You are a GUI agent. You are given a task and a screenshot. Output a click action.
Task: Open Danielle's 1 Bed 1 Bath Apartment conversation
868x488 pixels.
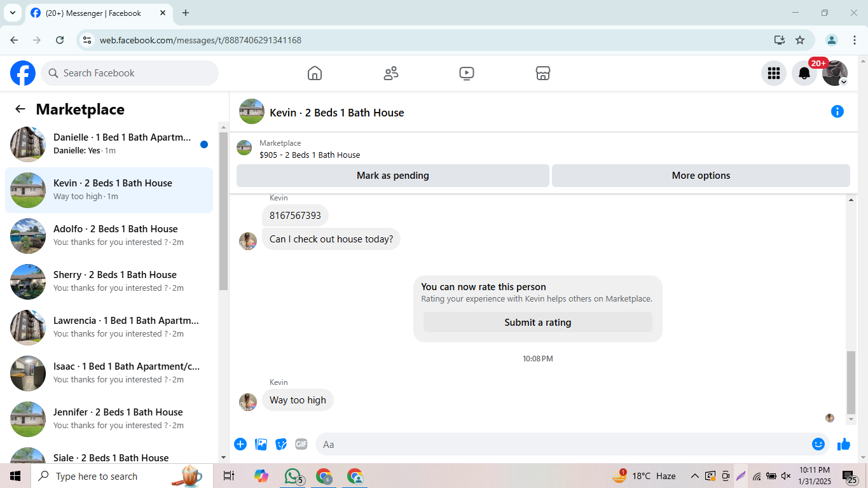(x=109, y=144)
